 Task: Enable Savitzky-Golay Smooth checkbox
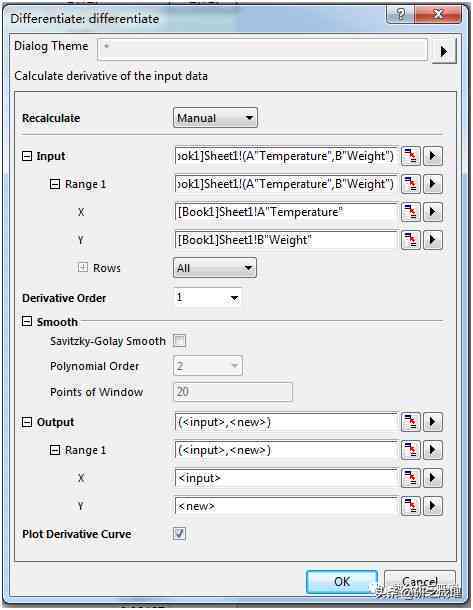coord(179,341)
